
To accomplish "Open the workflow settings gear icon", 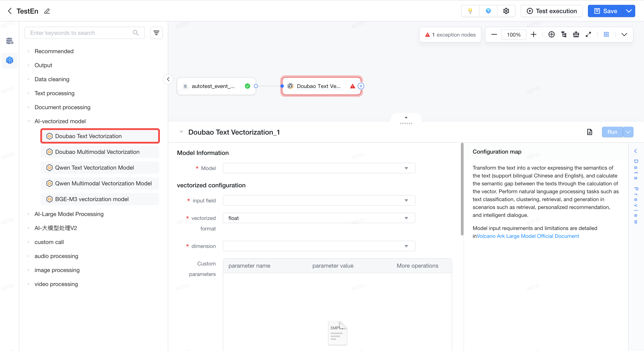I will point(506,11).
